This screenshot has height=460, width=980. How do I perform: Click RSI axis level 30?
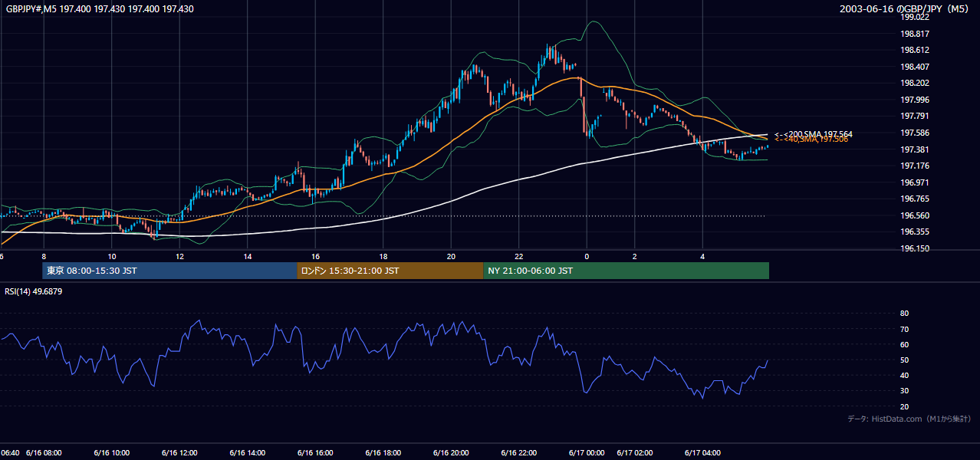point(905,391)
